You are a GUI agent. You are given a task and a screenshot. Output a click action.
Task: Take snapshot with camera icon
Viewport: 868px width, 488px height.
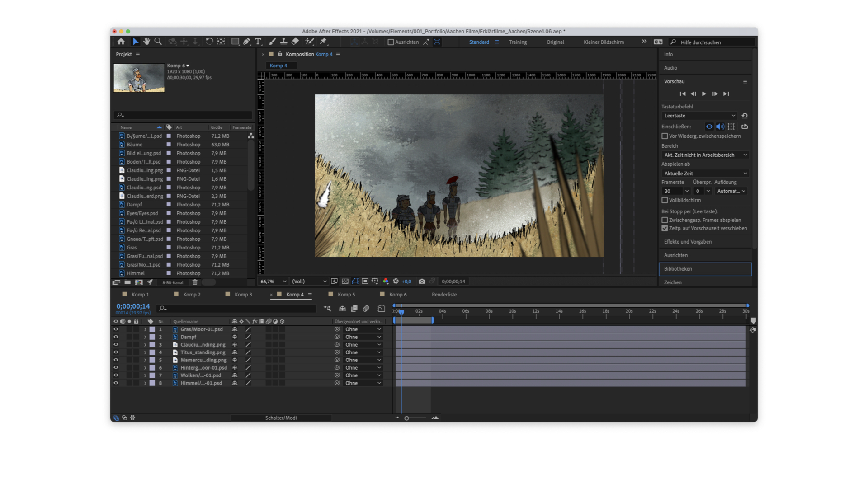pos(422,281)
